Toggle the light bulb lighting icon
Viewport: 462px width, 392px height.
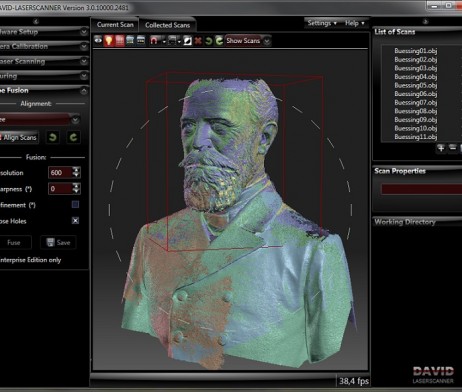click(x=109, y=40)
